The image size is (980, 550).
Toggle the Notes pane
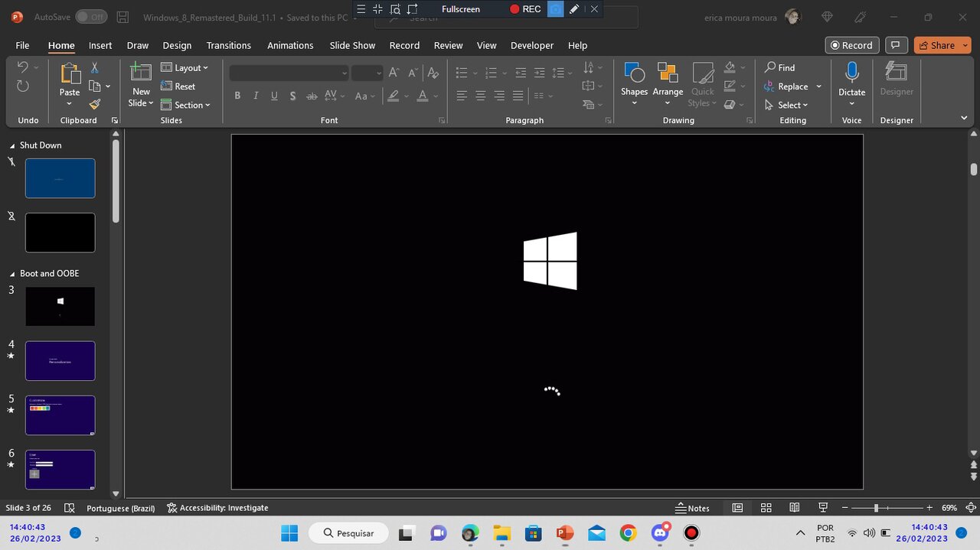coord(692,508)
